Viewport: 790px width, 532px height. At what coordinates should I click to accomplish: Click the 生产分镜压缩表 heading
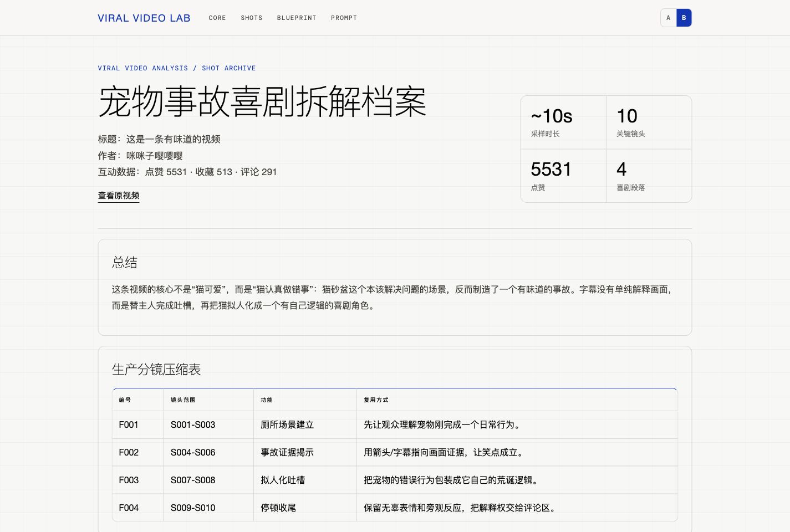(156, 370)
